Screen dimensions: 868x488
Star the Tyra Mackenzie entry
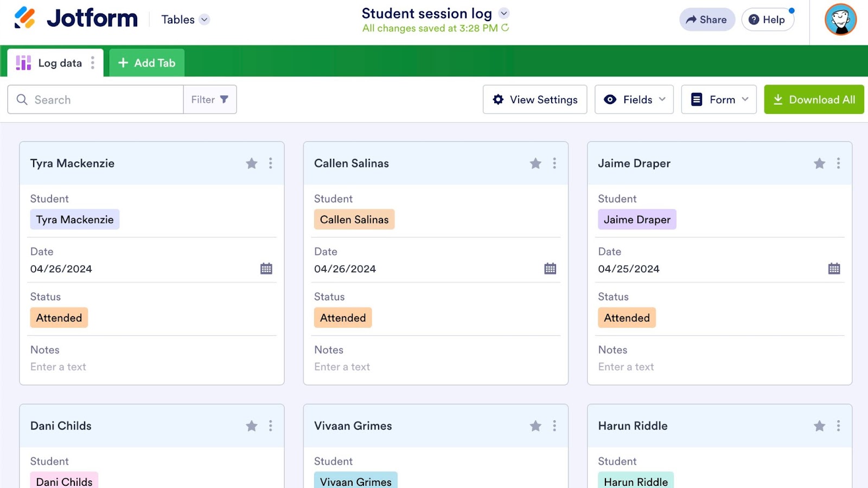click(x=252, y=163)
